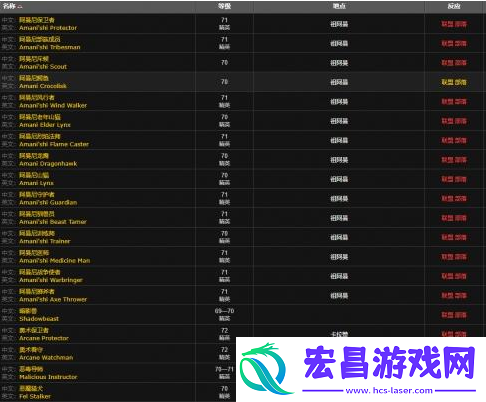Viewport: 486px width, 402px height.
Task: Click location cell in Amani'shi Guardian row
Action: click(339, 199)
